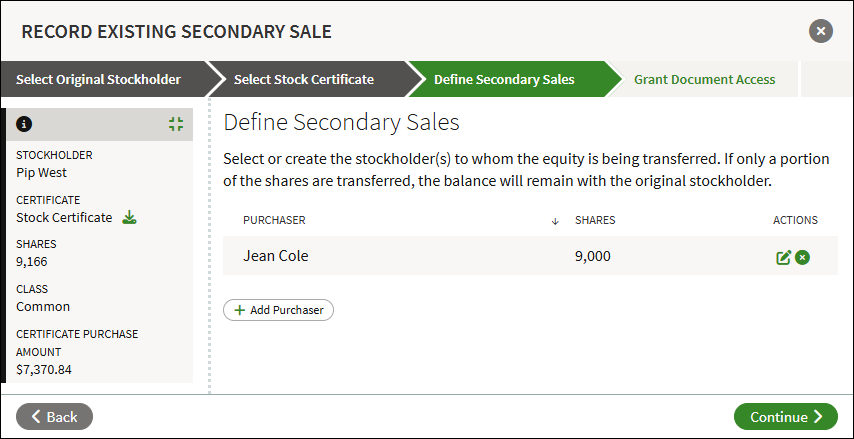Viewport: 854px width, 439px height.
Task: Select the Jean Cole purchaser row
Action: [x=530, y=255]
